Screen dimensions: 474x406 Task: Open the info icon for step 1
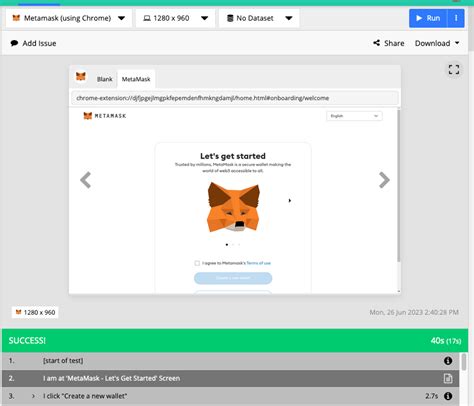(x=448, y=361)
